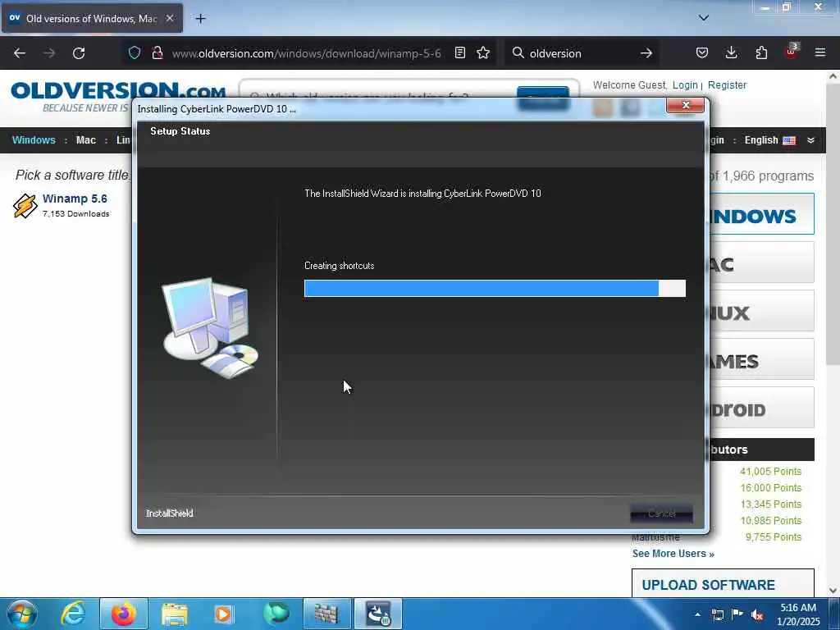The height and width of the screenshot is (630, 840).
Task: Open the Register link
Action: (x=727, y=85)
